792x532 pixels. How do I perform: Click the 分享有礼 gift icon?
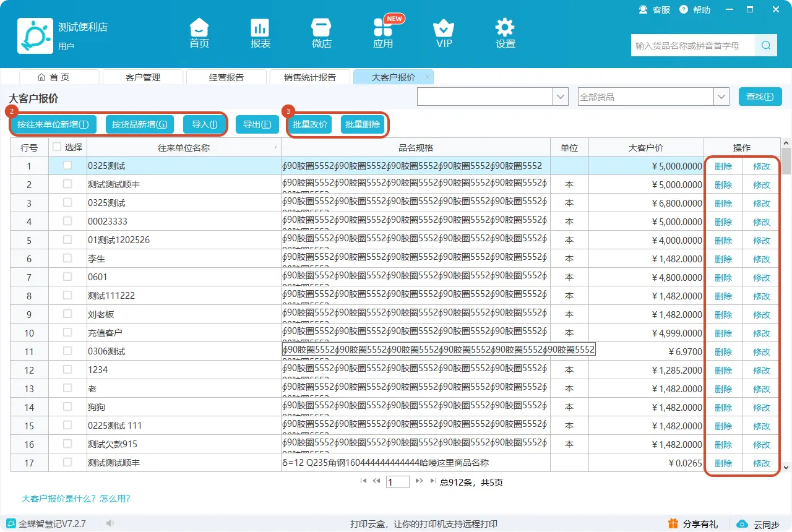point(673,524)
